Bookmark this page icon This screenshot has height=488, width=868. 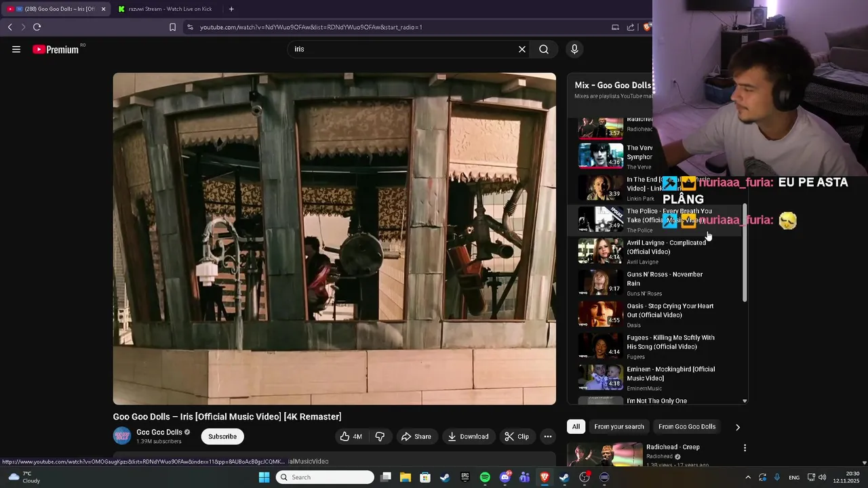coord(172,27)
